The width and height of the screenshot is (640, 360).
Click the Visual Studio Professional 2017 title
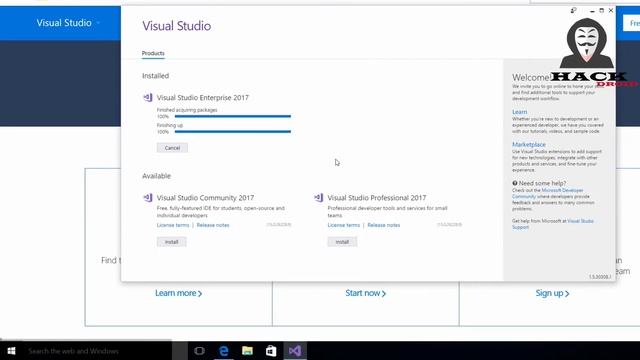tap(377, 198)
